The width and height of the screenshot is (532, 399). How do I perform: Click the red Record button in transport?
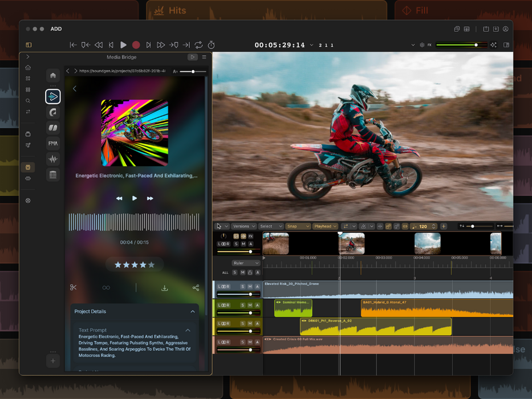coord(136,45)
